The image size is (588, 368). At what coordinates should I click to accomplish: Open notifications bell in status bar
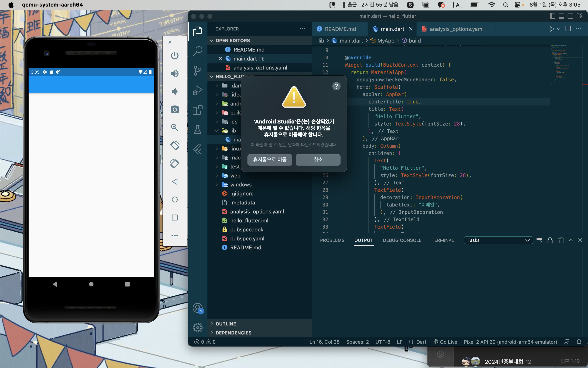[579, 342]
